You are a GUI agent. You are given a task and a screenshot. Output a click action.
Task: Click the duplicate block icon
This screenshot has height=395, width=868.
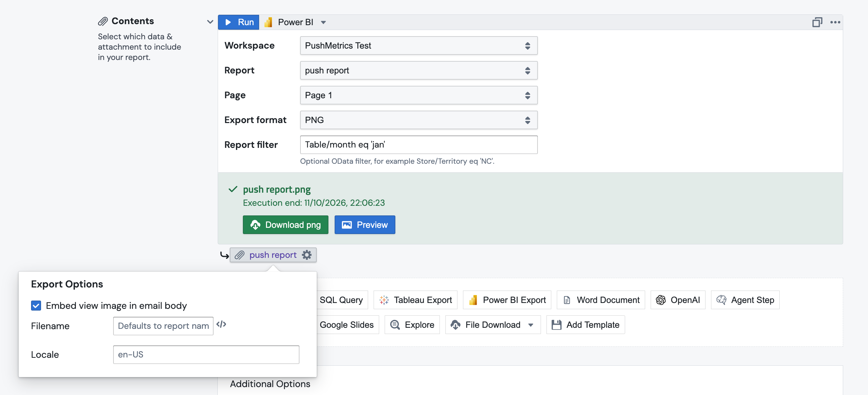[817, 22]
